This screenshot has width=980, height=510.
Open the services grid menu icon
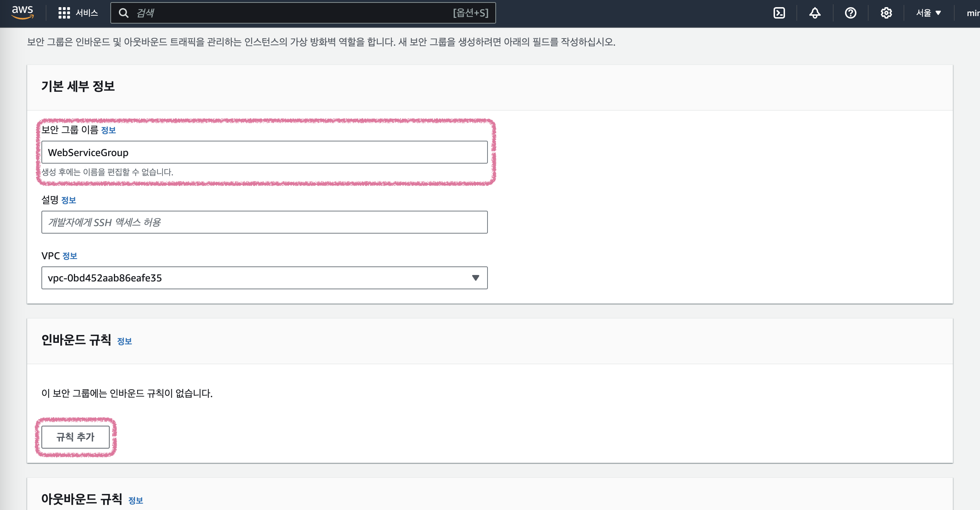pos(64,13)
